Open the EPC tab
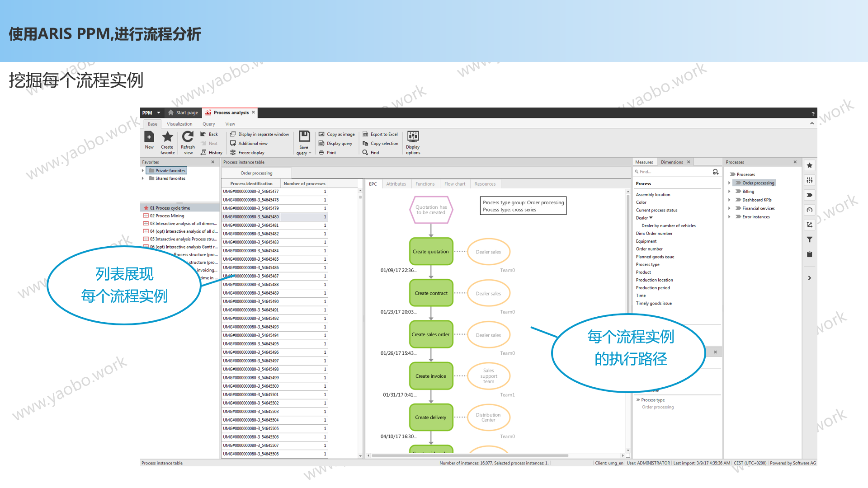The height and width of the screenshot is (488, 868). click(x=373, y=184)
